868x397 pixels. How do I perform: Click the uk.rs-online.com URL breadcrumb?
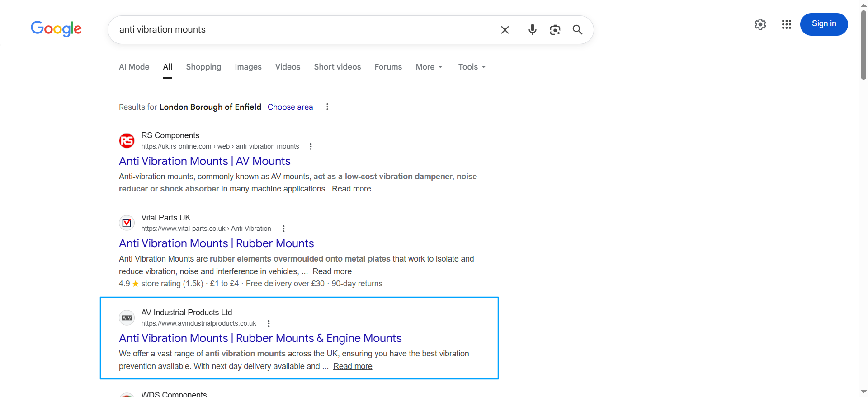220,146
